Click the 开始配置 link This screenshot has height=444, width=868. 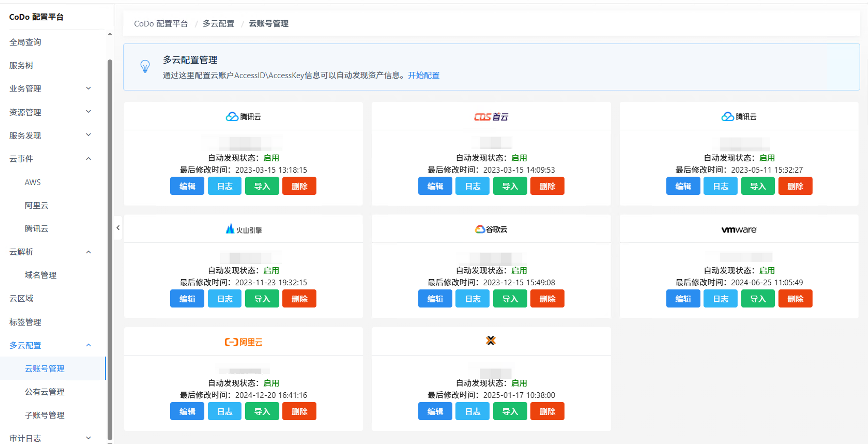click(x=424, y=75)
